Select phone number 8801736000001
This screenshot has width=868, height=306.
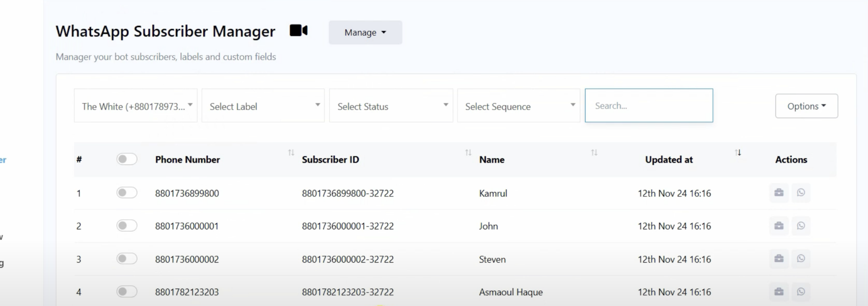tap(187, 226)
